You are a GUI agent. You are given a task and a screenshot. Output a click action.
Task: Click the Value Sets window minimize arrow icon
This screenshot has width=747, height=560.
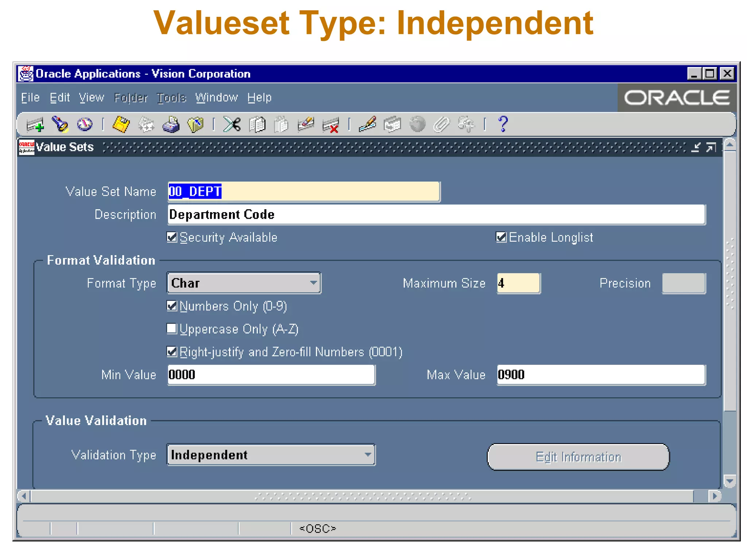(696, 147)
